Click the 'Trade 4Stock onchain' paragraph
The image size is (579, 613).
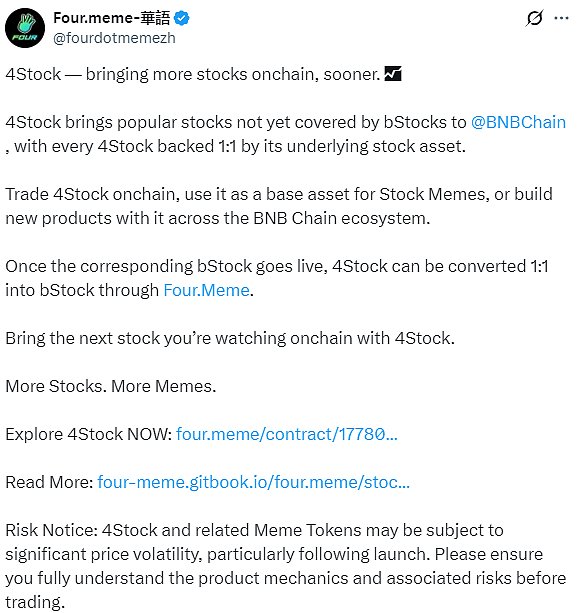(x=279, y=206)
